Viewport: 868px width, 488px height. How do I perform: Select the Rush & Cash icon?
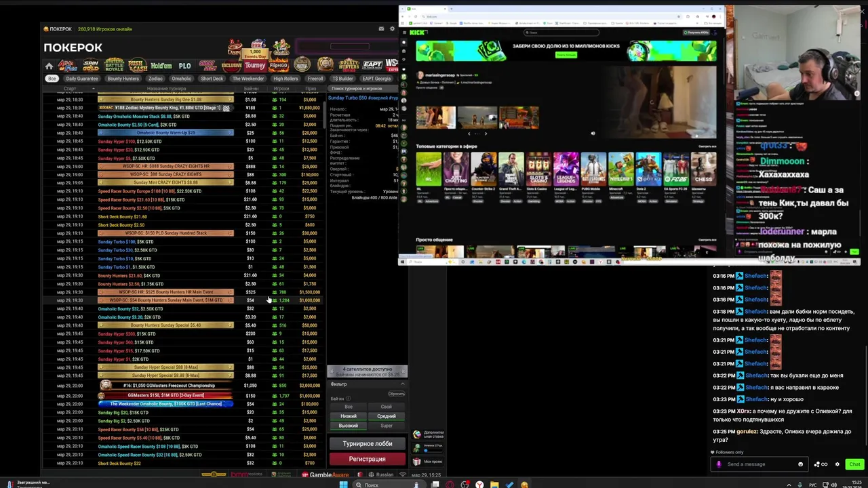point(138,66)
